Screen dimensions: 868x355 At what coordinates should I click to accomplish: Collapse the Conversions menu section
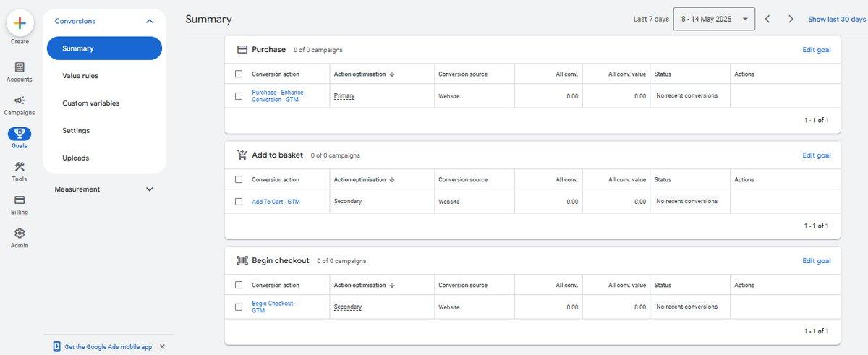150,22
